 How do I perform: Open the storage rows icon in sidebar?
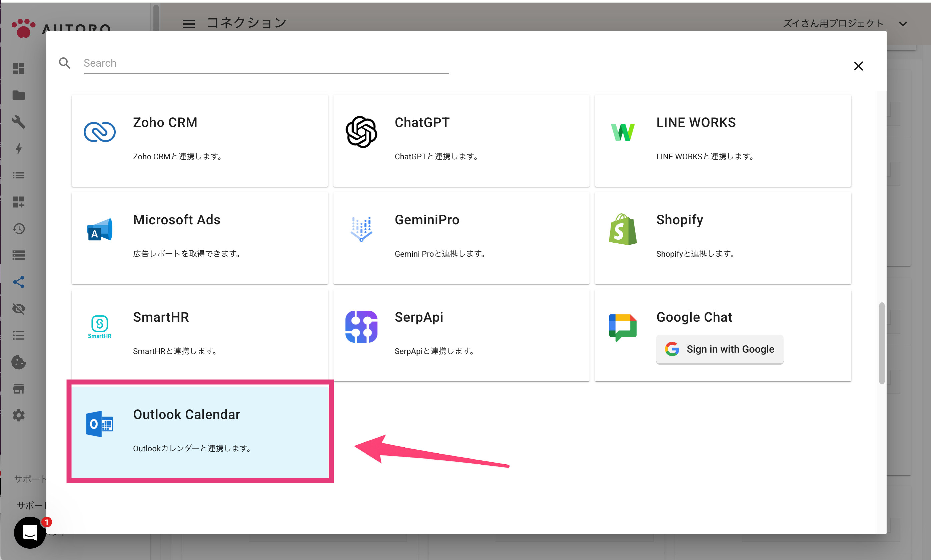[x=18, y=255]
